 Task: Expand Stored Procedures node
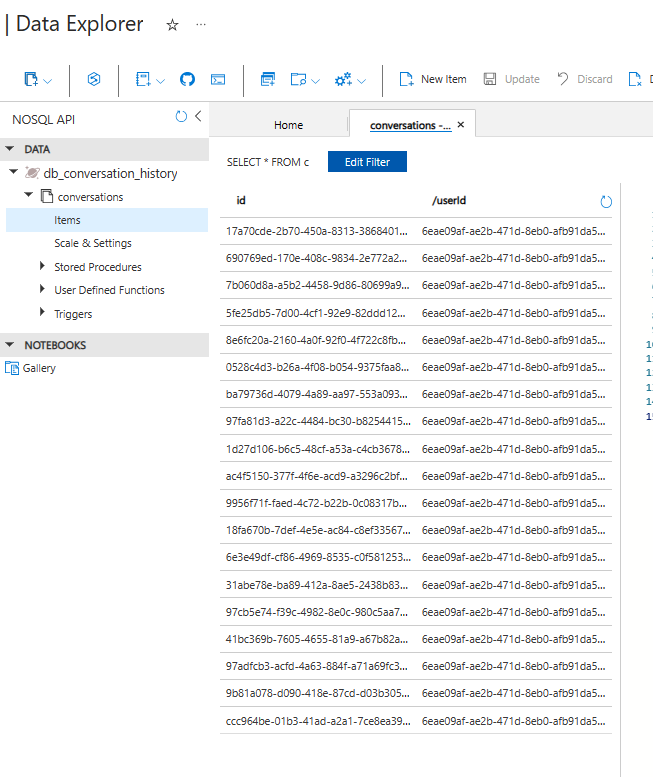[42, 266]
